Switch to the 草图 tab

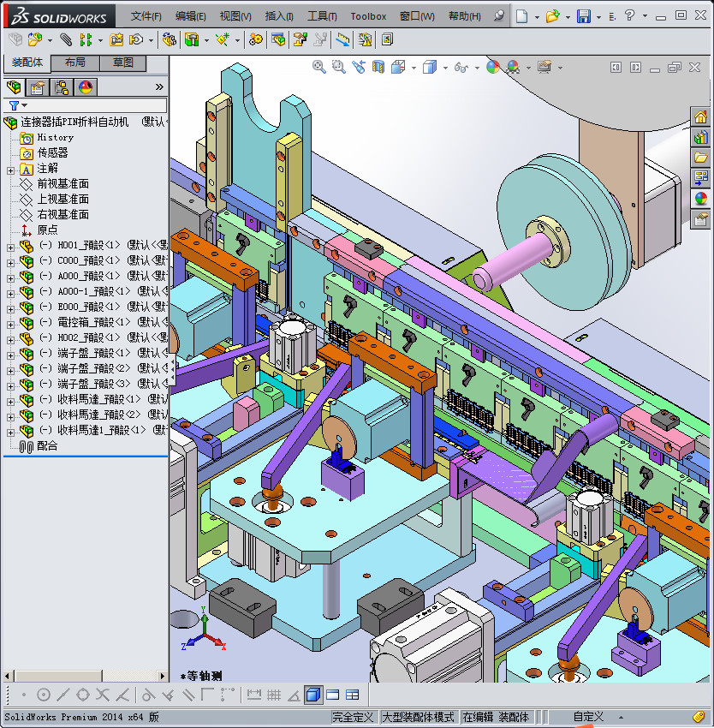click(123, 63)
